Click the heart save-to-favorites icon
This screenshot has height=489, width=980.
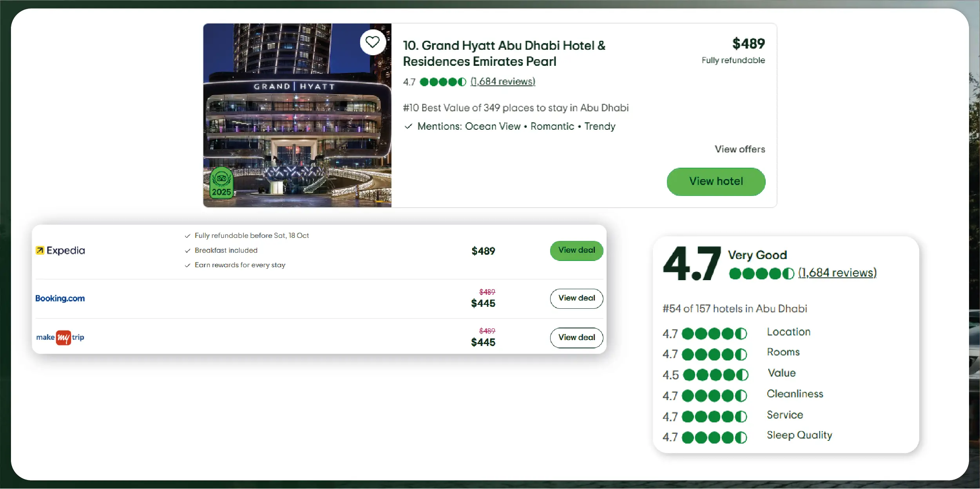point(372,42)
